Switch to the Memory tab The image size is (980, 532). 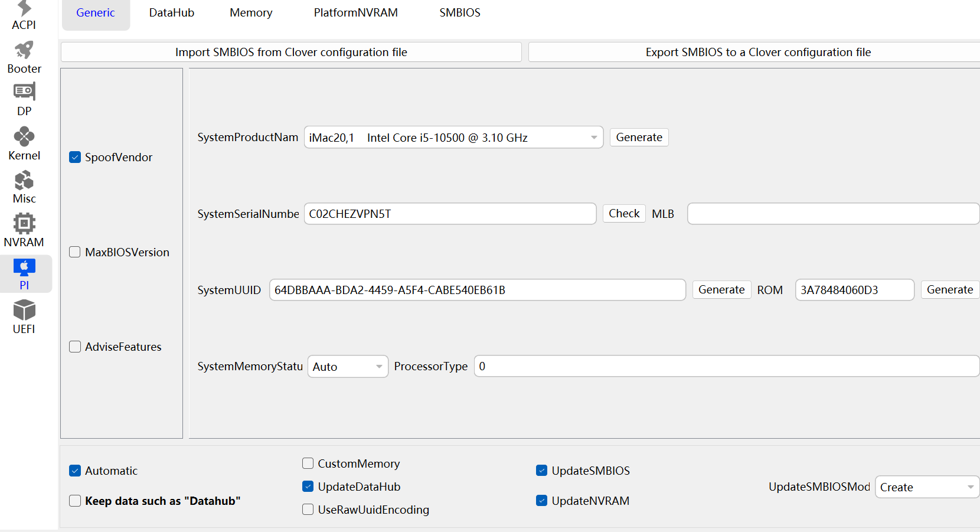[x=251, y=13]
